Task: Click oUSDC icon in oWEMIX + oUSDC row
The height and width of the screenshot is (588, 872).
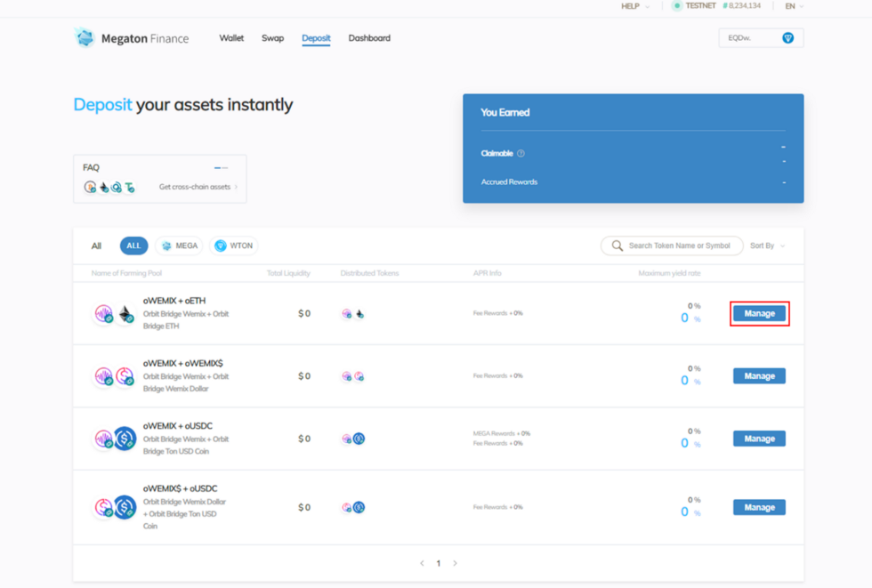Action: tap(125, 439)
